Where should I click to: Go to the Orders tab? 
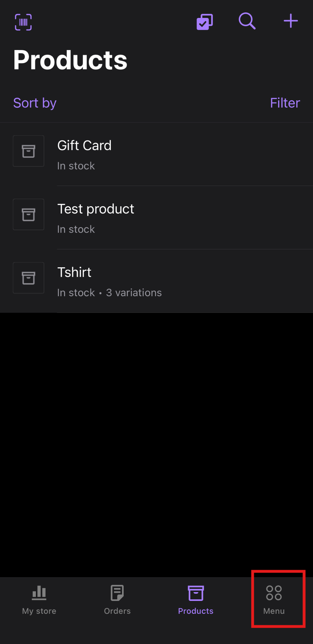[117, 600]
